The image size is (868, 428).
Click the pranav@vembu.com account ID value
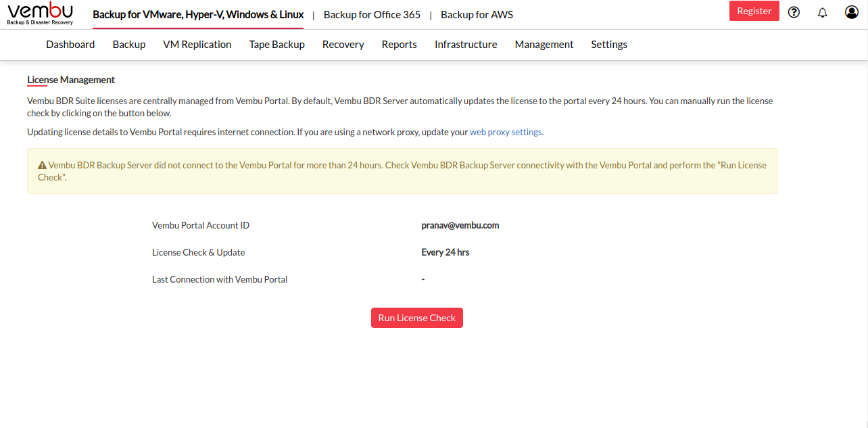coord(460,225)
